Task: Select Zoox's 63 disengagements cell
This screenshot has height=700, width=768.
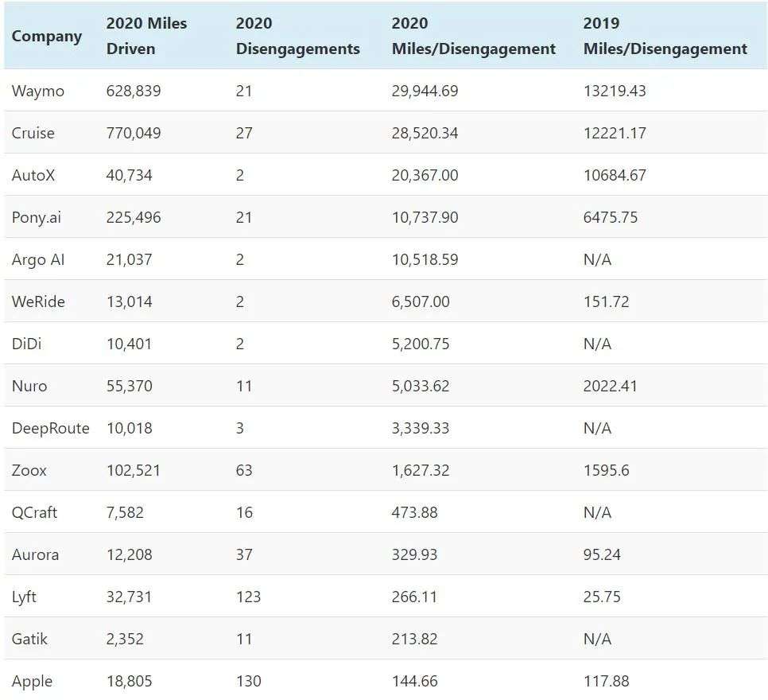Action: [244, 470]
